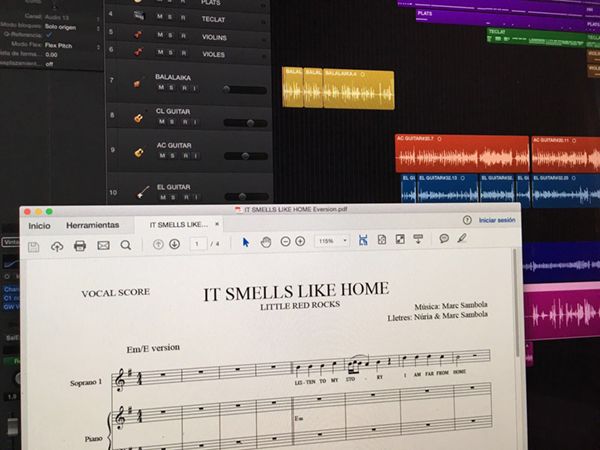Viewport: 600px width, 450px height.
Task: Go to next page with down arrow
Action: [x=174, y=244]
